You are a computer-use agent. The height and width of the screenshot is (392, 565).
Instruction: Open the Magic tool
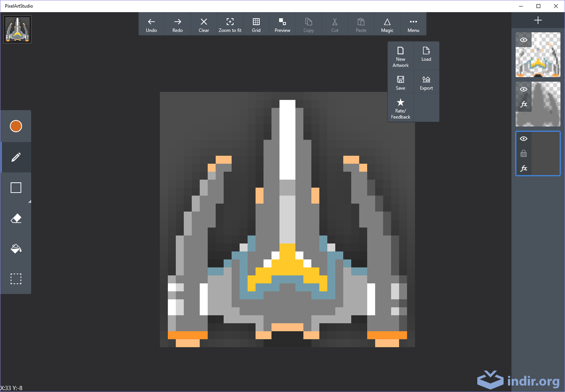coord(387,23)
